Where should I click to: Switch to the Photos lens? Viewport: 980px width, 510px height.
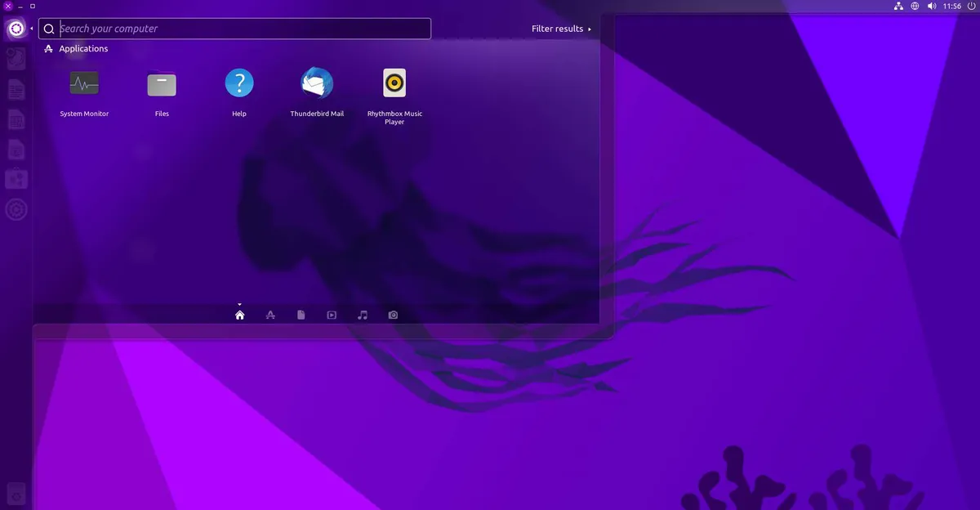394,315
